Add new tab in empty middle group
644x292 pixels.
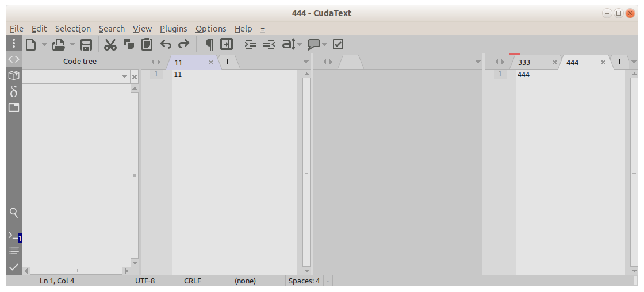pyautogui.click(x=351, y=62)
